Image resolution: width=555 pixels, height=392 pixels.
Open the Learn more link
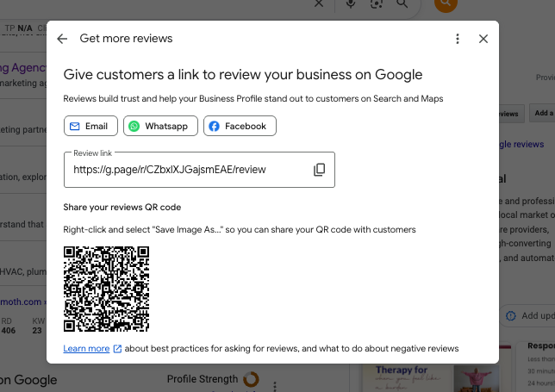click(86, 348)
